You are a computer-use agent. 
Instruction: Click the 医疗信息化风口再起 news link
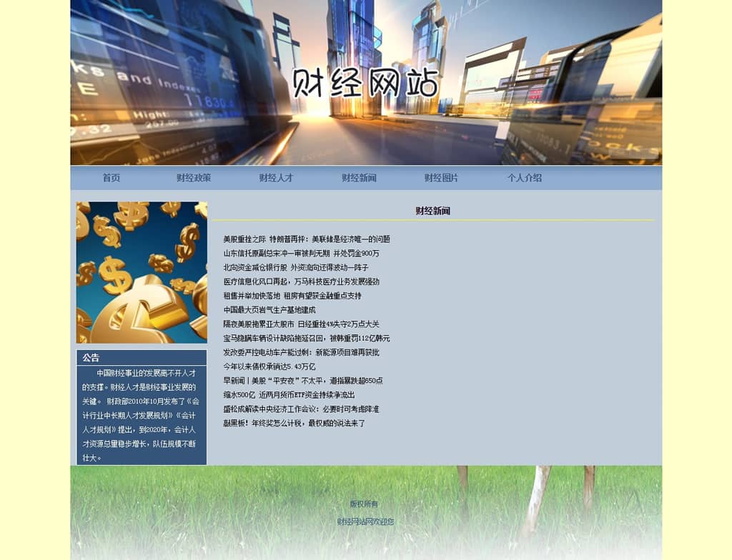(301, 281)
